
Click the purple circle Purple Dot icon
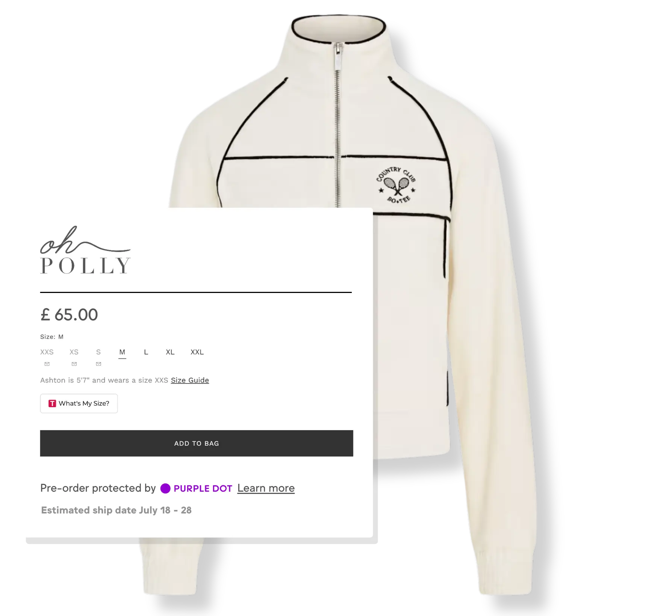[x=165, y=488]
